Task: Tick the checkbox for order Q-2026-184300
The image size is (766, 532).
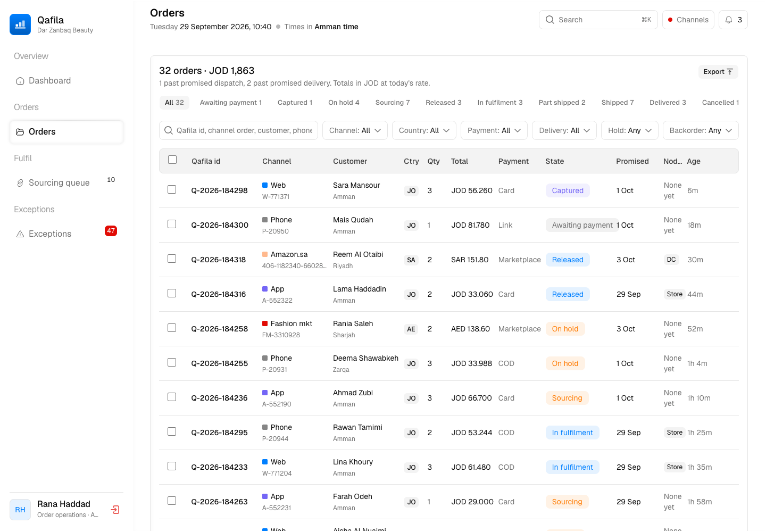Action: click(x=172, y=224)
